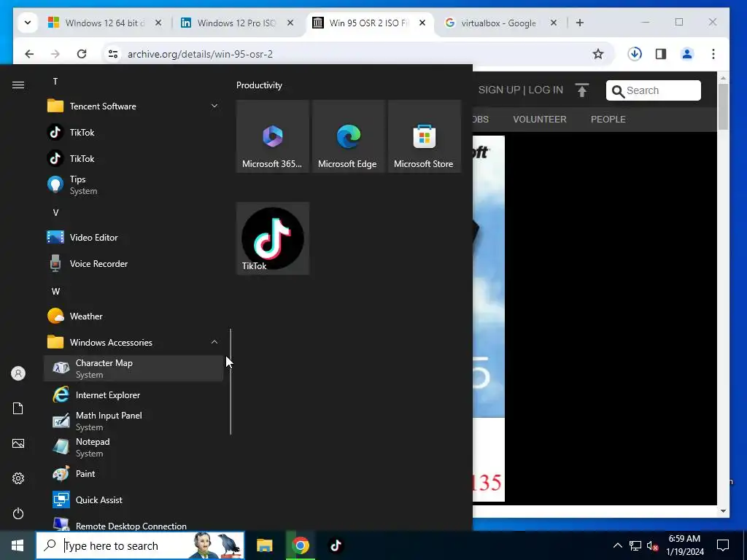This screenshot has height=560, width=747.
Task: Open Pictures from the Start sidebar
Action: [18, 443]
